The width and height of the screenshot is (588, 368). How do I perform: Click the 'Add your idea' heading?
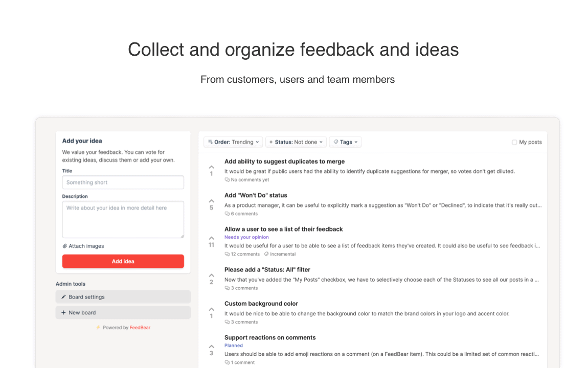pos(82,141)
